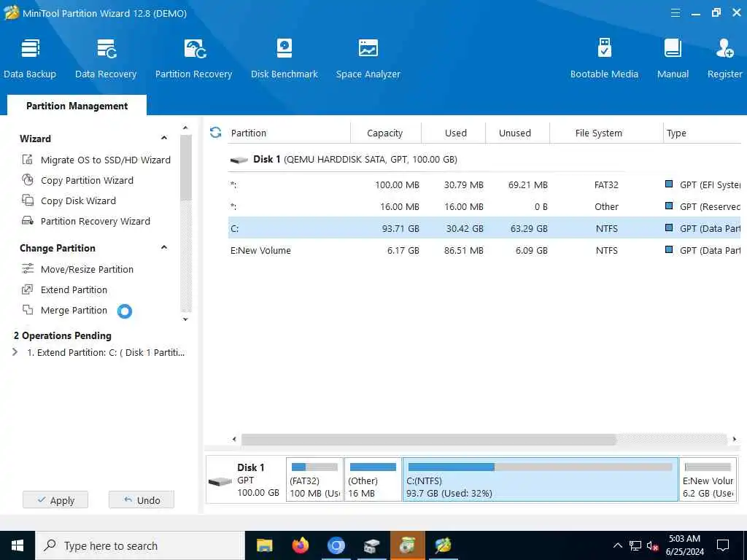This screenshot has width=747, height=560.
Task: Open Chrome from taskbar
Action: [336, 545]
